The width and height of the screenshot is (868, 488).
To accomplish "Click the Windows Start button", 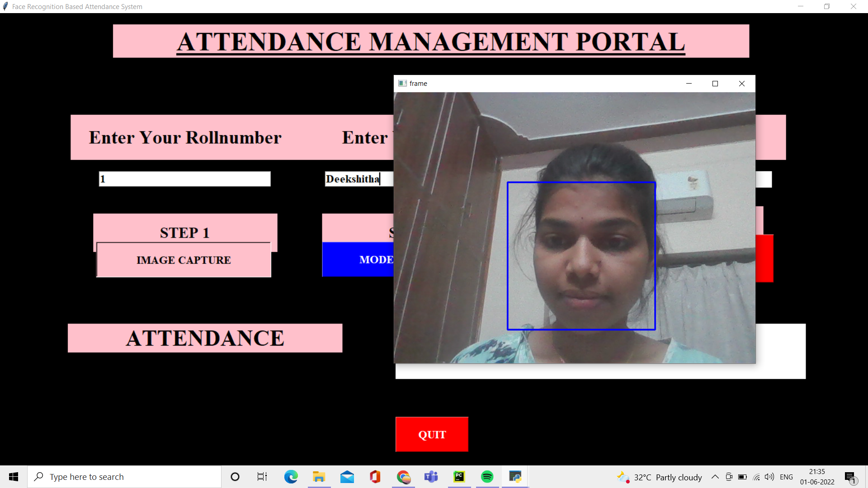I will pos(13,477).
